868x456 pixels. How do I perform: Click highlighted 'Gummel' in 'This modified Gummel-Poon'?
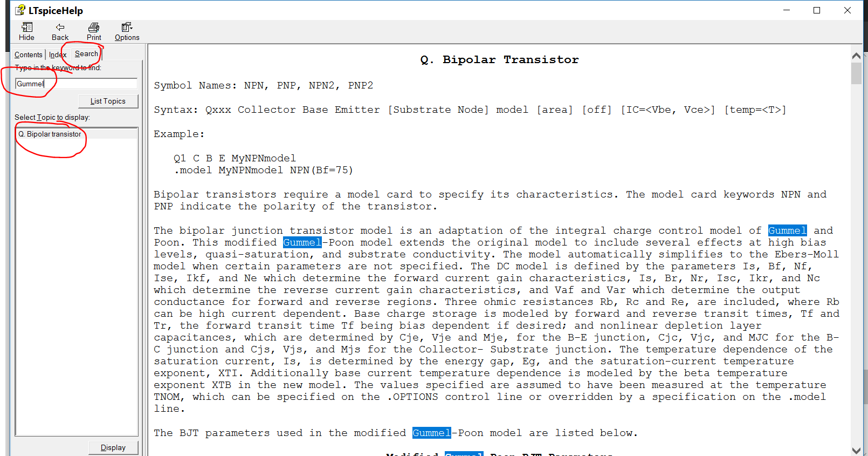[x=302, y=242]
